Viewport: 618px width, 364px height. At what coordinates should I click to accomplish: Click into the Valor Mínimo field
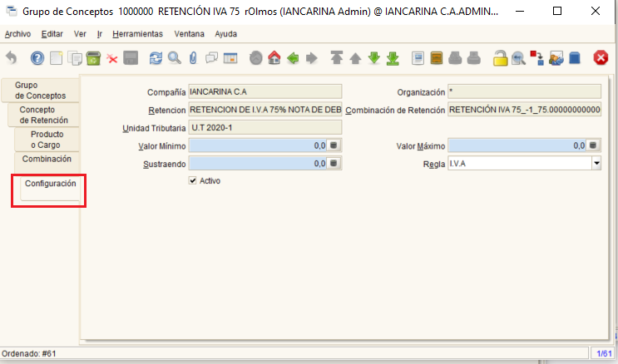[x=258, y=145]
